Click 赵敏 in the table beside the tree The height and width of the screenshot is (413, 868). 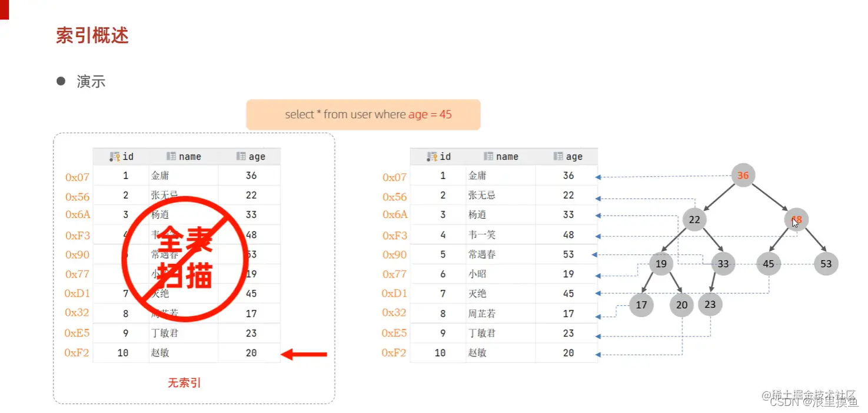[x=477, y=353]
